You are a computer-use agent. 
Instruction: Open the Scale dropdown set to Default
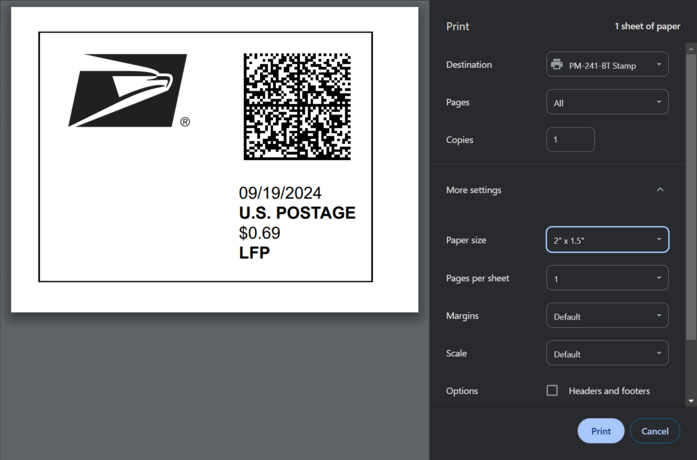click(607, 354)
